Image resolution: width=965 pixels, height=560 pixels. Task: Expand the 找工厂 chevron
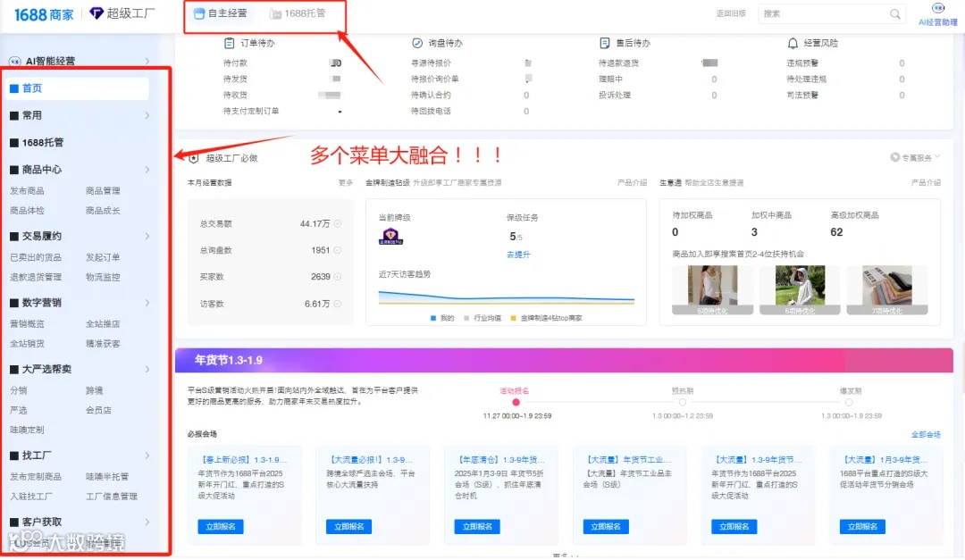147,456
